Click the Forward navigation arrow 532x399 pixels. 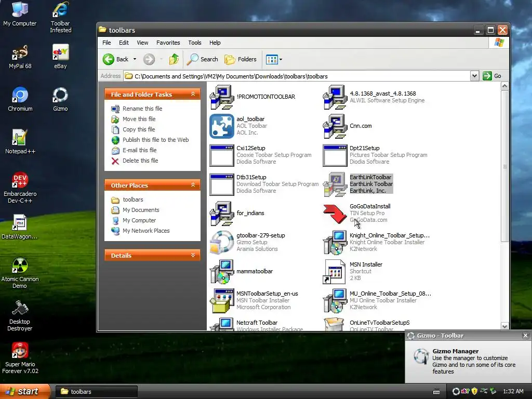tap(149, 59)
